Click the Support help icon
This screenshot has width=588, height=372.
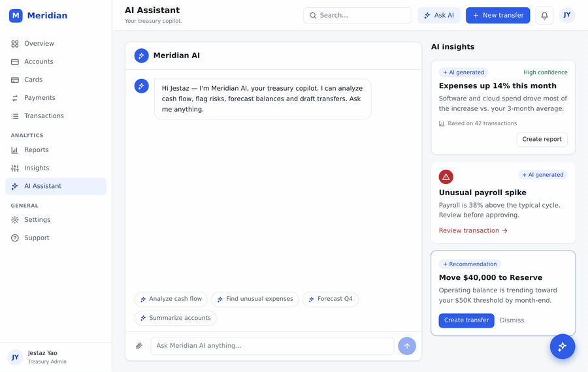[x=14, y=238]
